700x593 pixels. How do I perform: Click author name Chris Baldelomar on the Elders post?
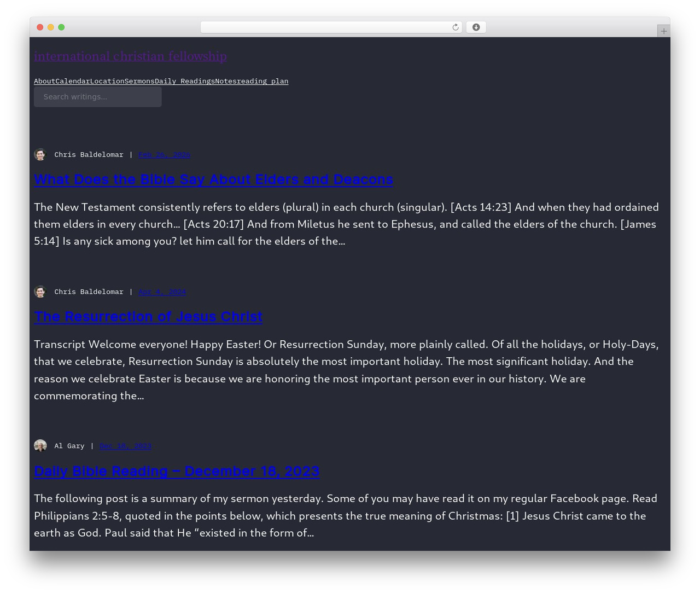[x=89, y=155]
